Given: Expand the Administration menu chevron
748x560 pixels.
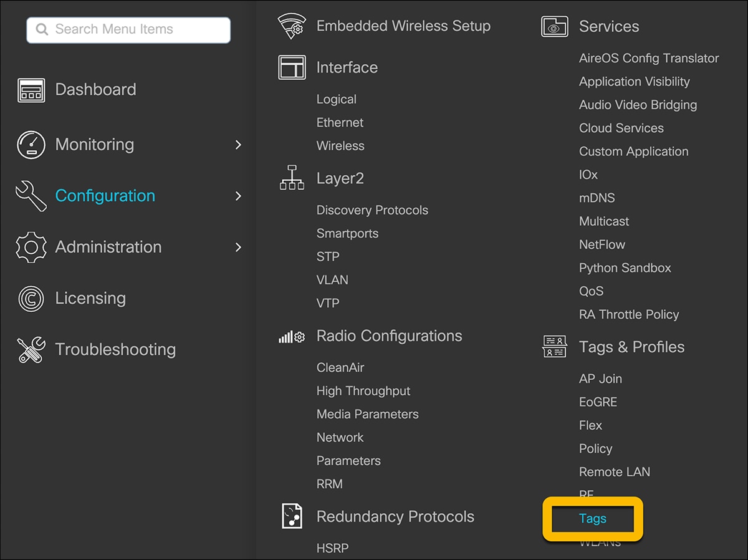Looking at the screenshot, I should [238, 247].
